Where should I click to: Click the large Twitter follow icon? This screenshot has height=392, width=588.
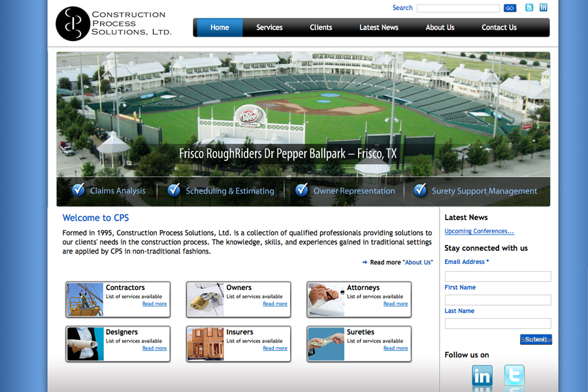(514, 378)
